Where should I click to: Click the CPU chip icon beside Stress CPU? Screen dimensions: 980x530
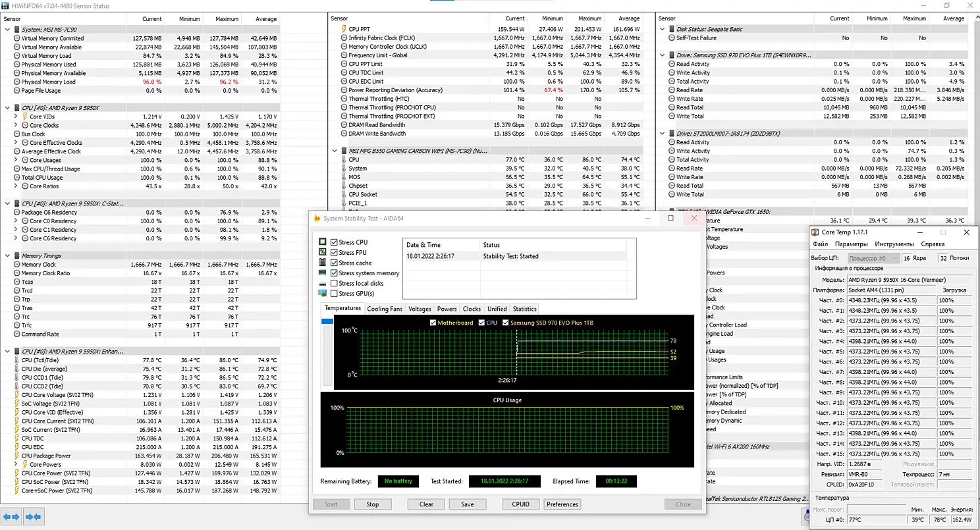pos(323,242)
